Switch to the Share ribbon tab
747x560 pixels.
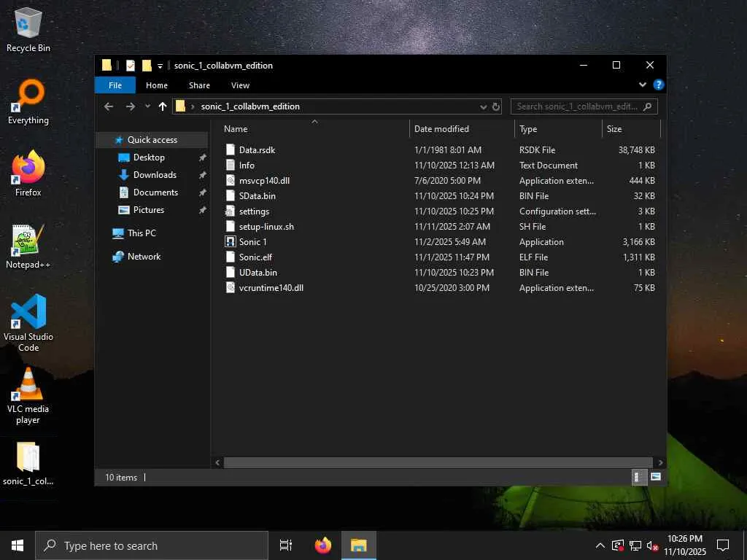[x=199, y=85]
